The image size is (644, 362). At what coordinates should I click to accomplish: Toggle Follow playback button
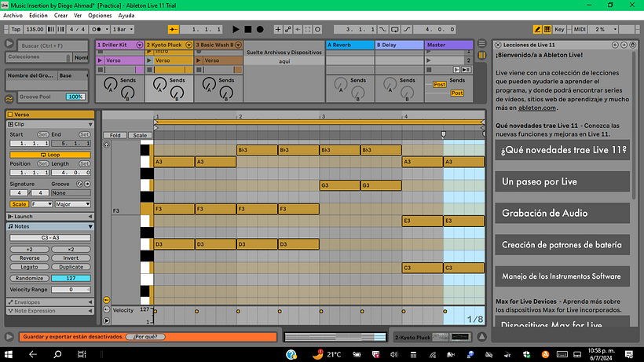tap(174, 29)
